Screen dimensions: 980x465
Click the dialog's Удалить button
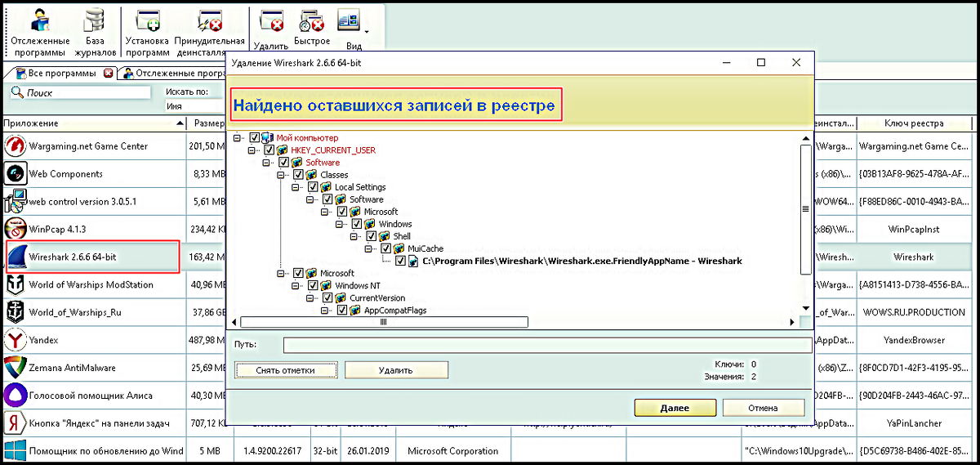point(396,370)
